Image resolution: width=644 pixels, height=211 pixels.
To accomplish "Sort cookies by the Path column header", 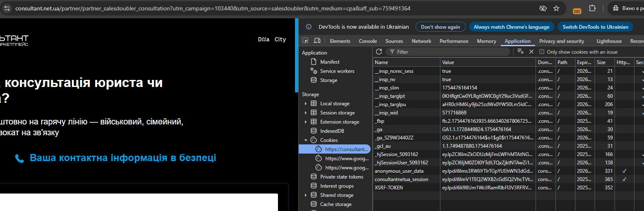I will pos(565,62).
